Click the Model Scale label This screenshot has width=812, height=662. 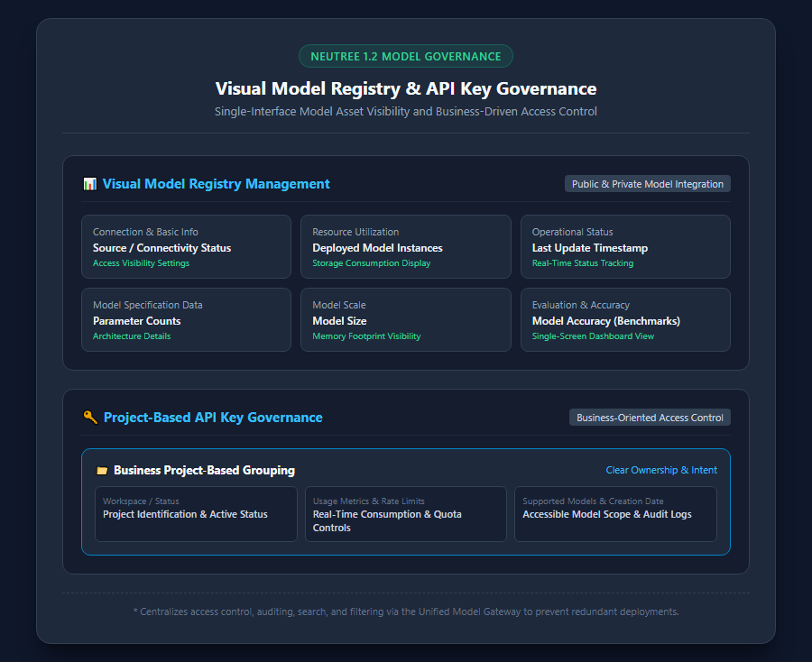point(339,305)
